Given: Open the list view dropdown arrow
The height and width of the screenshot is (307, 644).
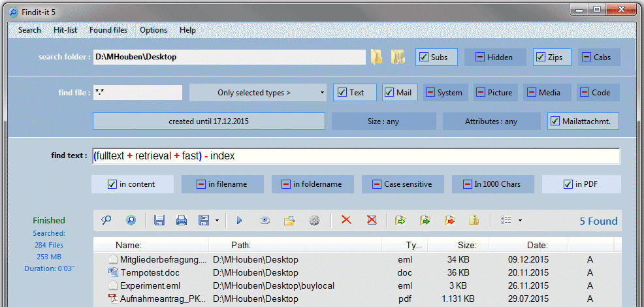Looking at the screenshot, I should tap(520, 221).
